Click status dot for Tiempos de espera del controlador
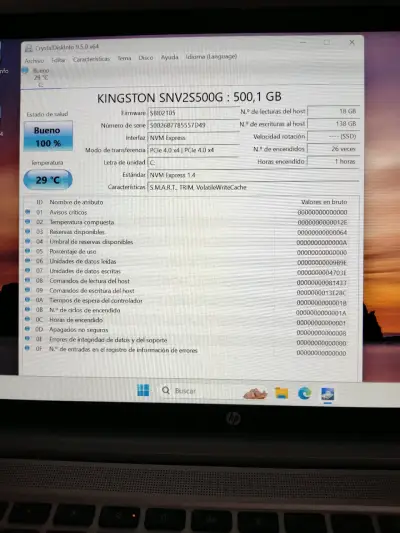 coord(28,300)
